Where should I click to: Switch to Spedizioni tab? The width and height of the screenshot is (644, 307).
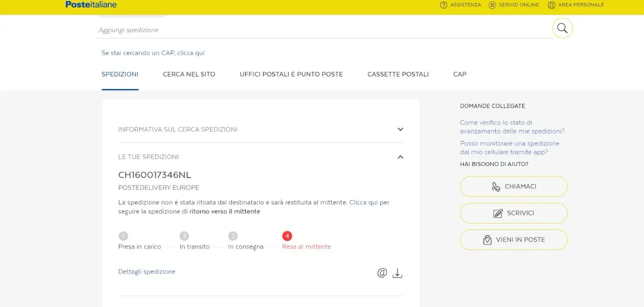(120, 74)
